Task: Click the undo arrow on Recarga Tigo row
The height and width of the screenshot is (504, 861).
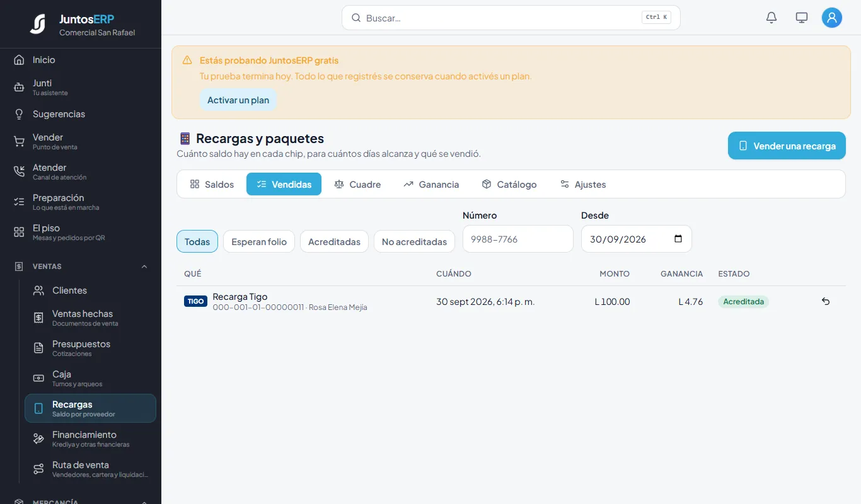Action: pyautogui.click(x=826, y=302)
